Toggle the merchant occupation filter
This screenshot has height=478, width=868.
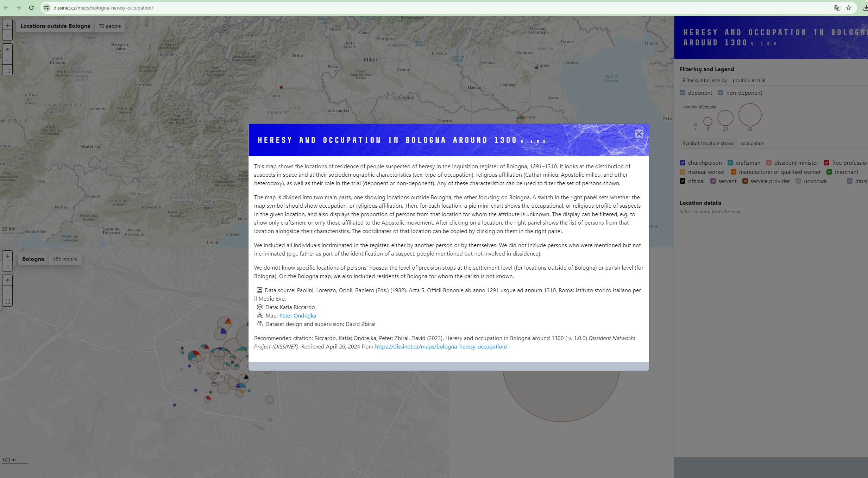pos(829,172)
